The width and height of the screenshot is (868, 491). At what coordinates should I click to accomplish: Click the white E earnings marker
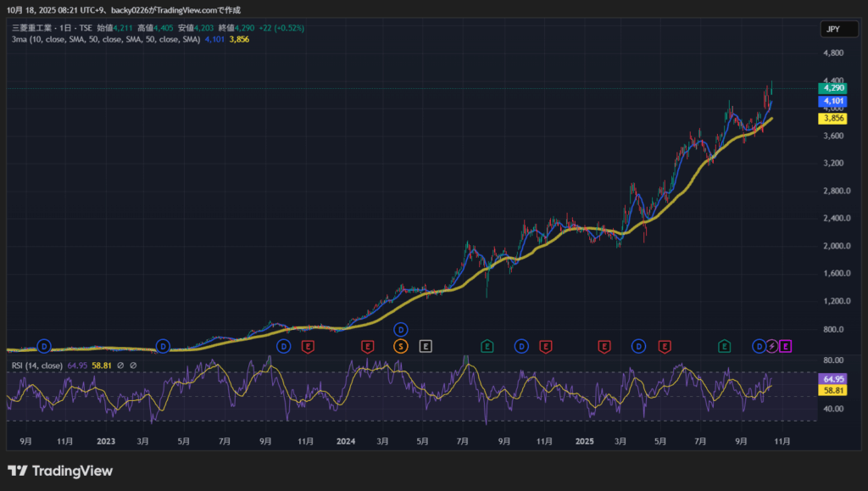click(x=426, y=346)
